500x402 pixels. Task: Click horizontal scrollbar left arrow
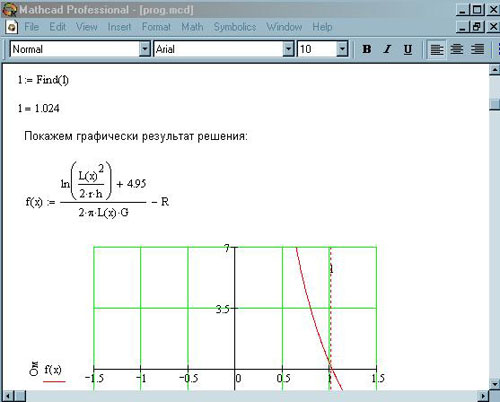pos(8,396)
